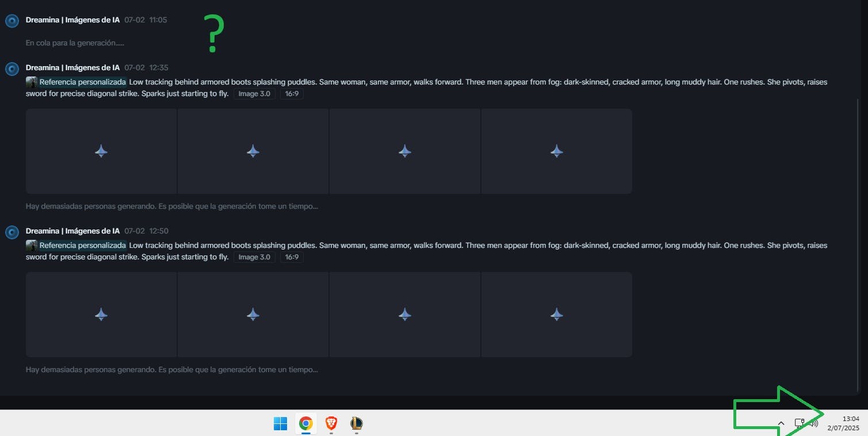Show hidden system tray icons
Viewport: 868px width, 436px height.
pos(781,423)
